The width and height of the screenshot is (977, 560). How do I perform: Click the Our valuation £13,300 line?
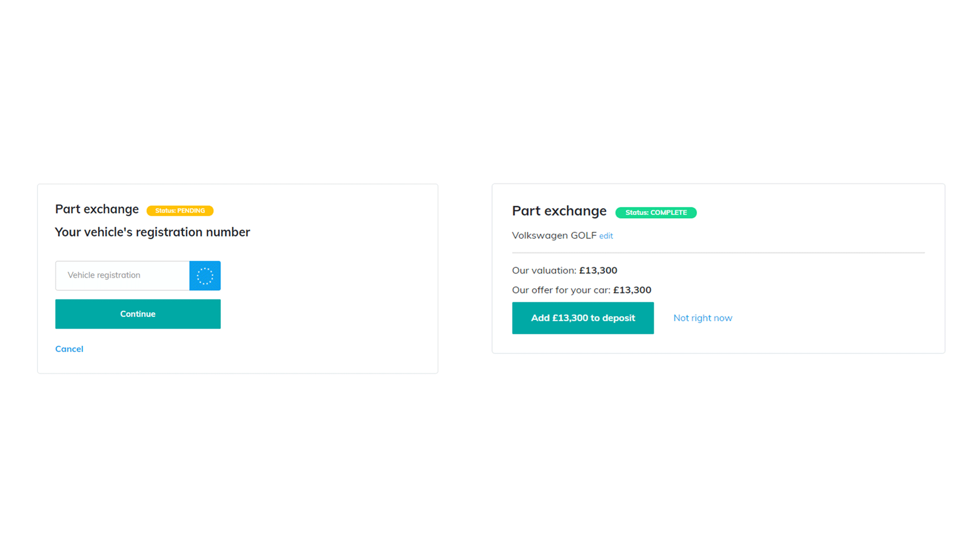(564, 270)
